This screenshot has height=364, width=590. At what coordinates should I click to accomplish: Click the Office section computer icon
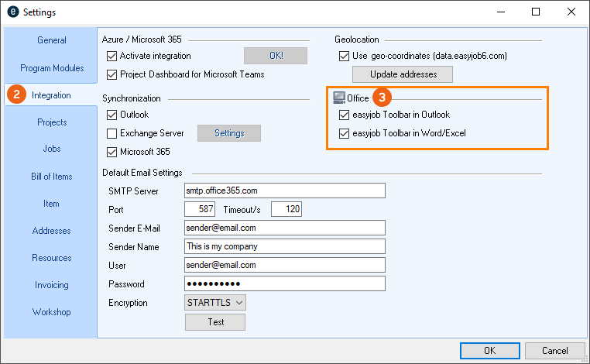339,98
